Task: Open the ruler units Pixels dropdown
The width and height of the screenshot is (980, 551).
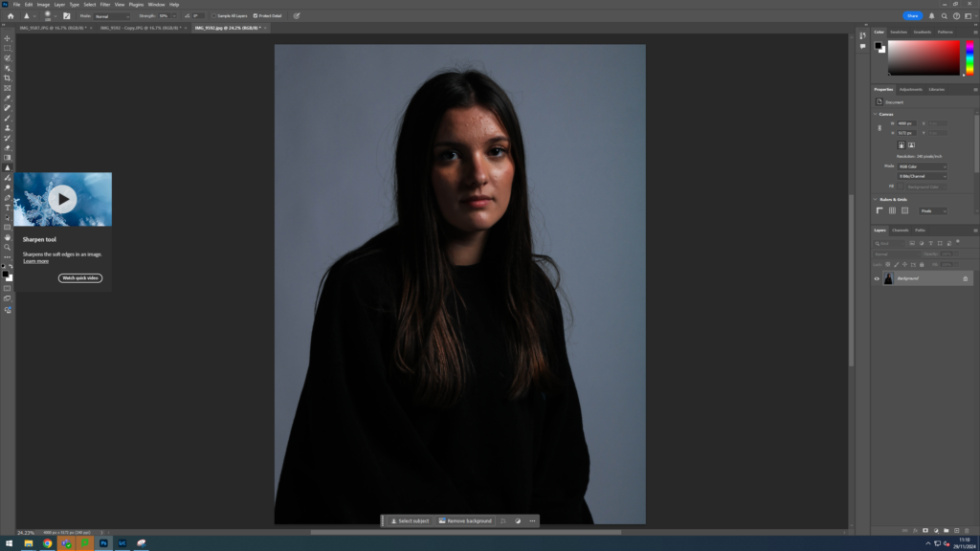Action: [x=932, y=211]
